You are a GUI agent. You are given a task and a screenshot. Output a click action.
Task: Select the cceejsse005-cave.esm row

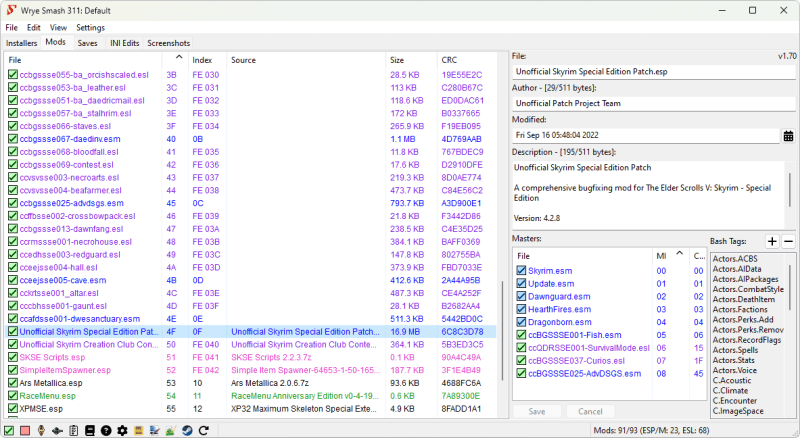click(x=251, y=280)
